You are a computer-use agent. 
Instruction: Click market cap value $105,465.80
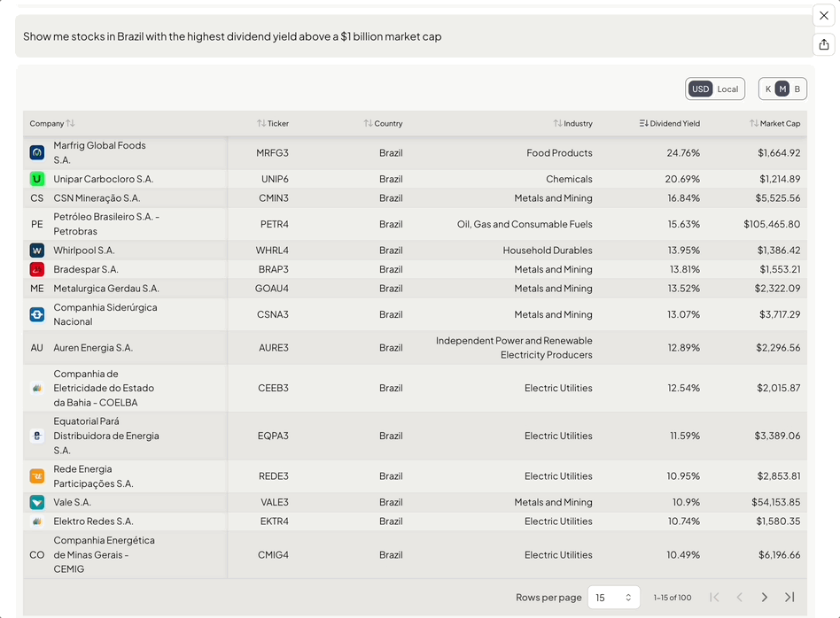point(772,224)
